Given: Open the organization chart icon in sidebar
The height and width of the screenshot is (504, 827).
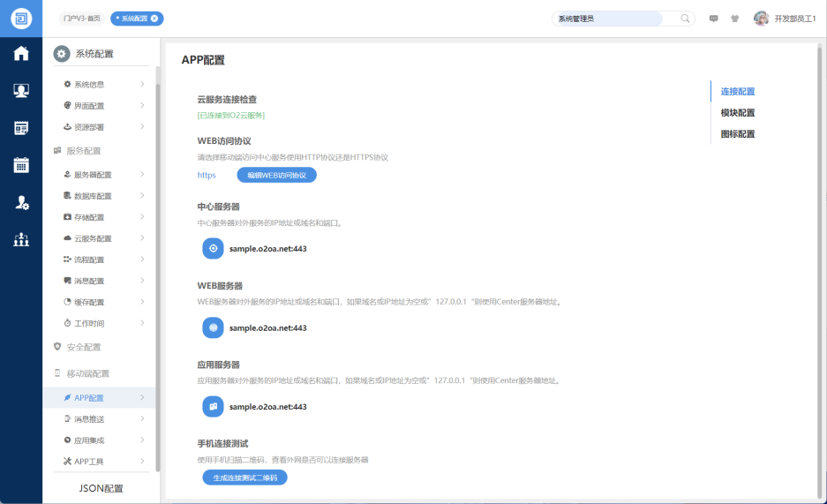Looking at the screenshot, I should 21,240.
